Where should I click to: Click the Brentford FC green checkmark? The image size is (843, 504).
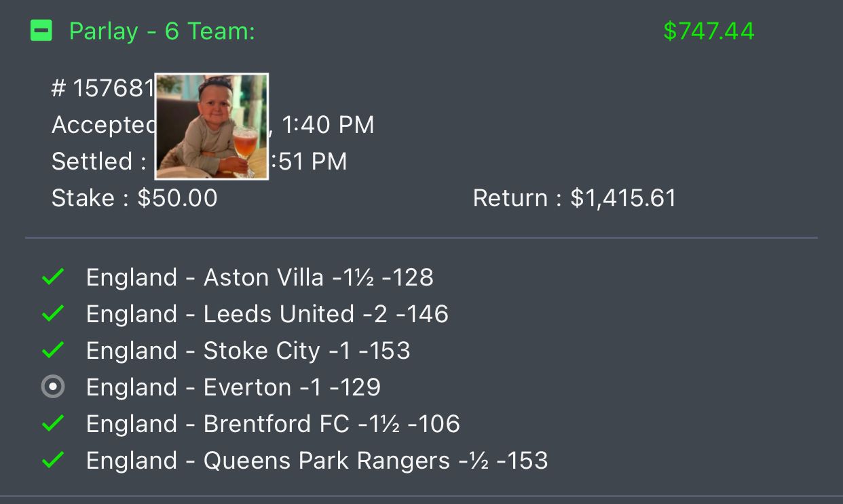coord(52,423)
